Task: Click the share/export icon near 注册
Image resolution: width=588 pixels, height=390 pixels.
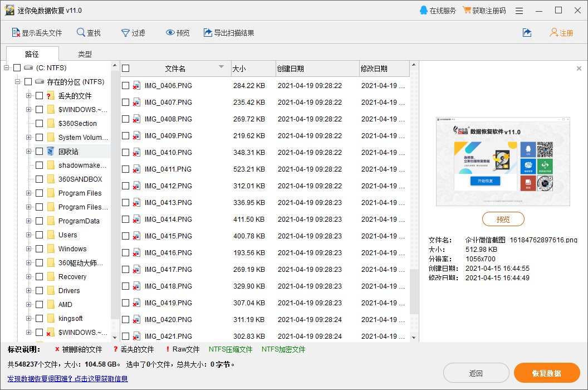Action: coord(527,32)
